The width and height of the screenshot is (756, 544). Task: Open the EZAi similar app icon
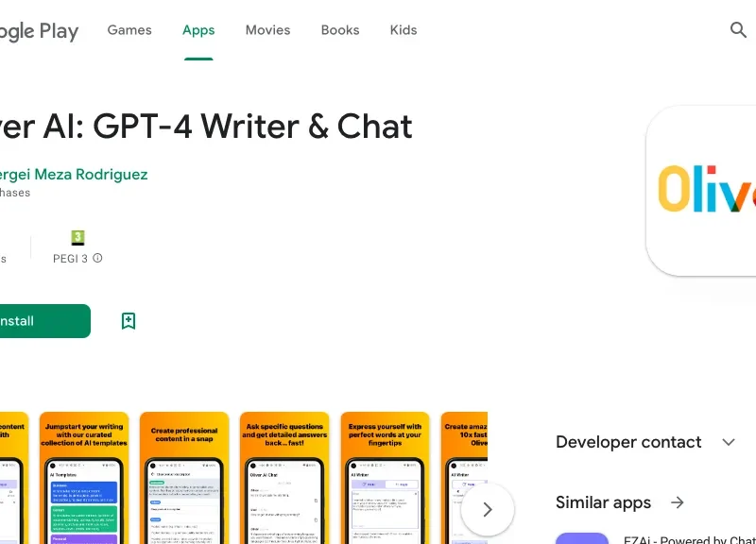coord(582,538)
